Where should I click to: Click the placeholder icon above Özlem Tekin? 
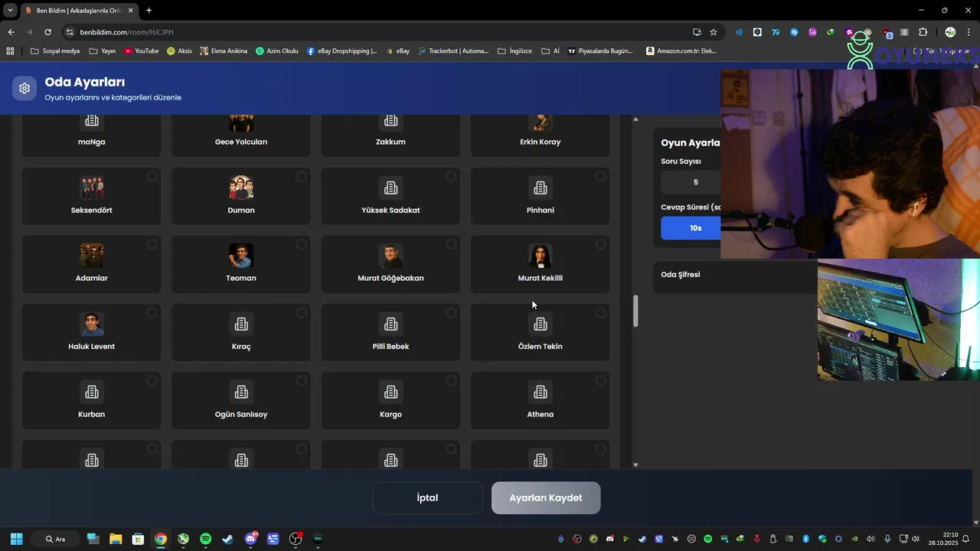(x=541, y=324)
